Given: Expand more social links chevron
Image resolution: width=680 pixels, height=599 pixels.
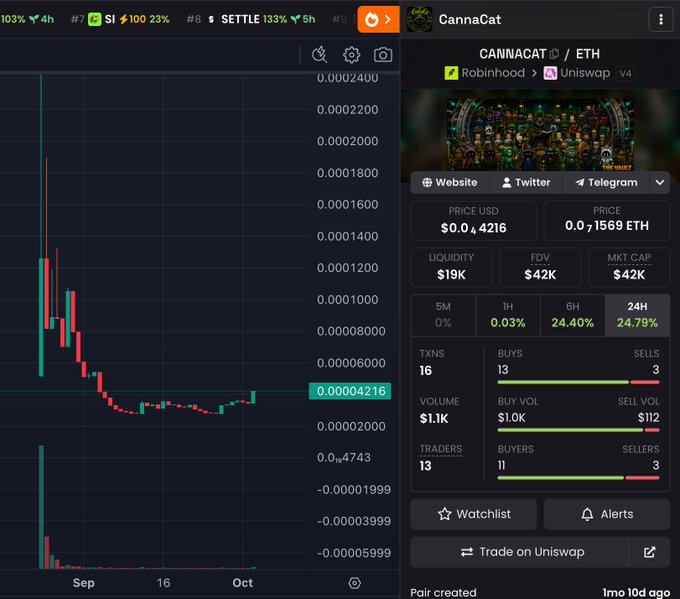Looking at the screenshot, I should coord(660,183).
